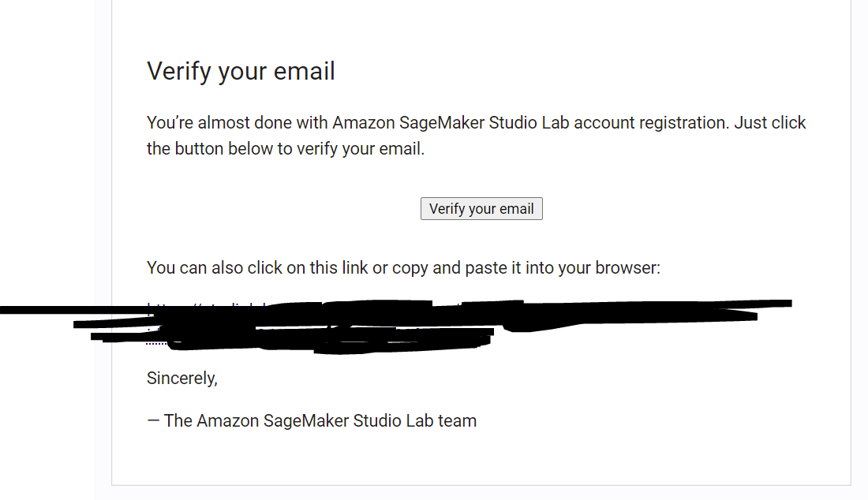The image size is (868, 500).
Task: Click the em dash before the signature
Action: pyautogui.click(x=153, y=420)
